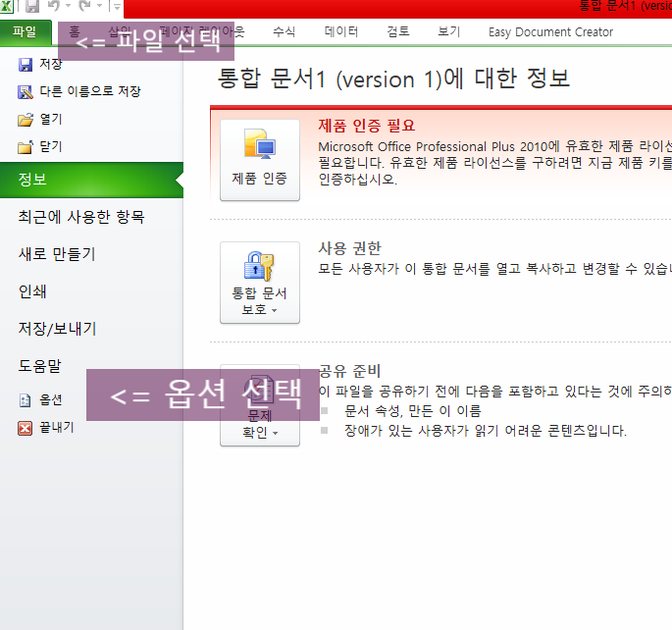Select 새로 만들기 in the sidebar
The height and width of the screenshot is (630, 672).
pos(57,254)
